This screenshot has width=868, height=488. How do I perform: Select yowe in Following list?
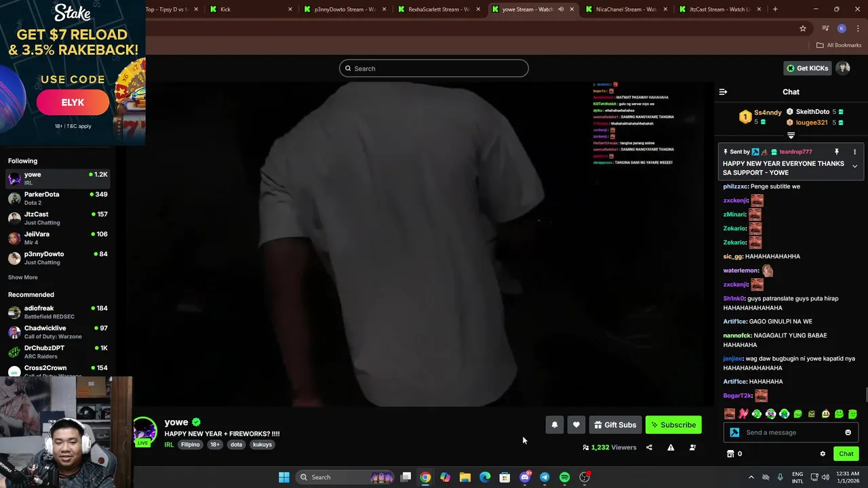[58, 178]
